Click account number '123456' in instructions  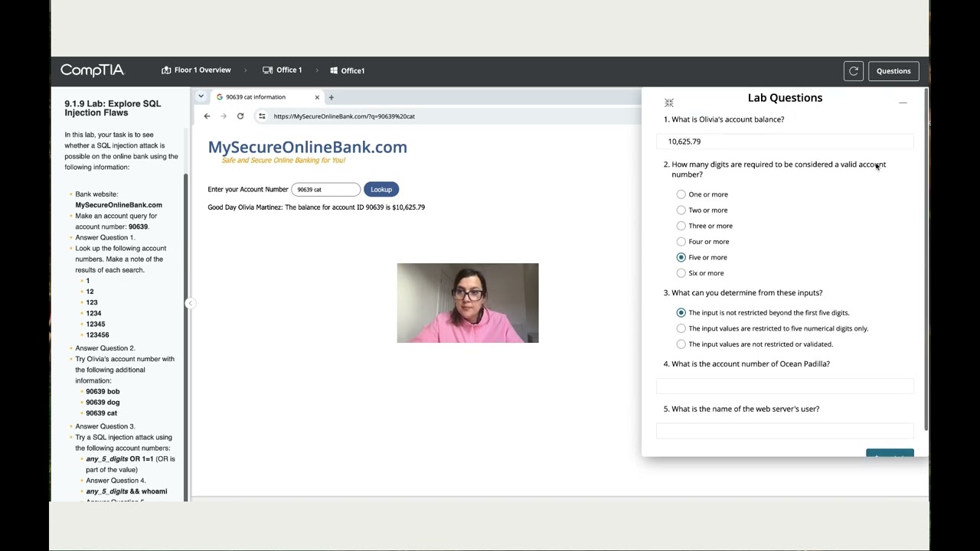point(97,335)
